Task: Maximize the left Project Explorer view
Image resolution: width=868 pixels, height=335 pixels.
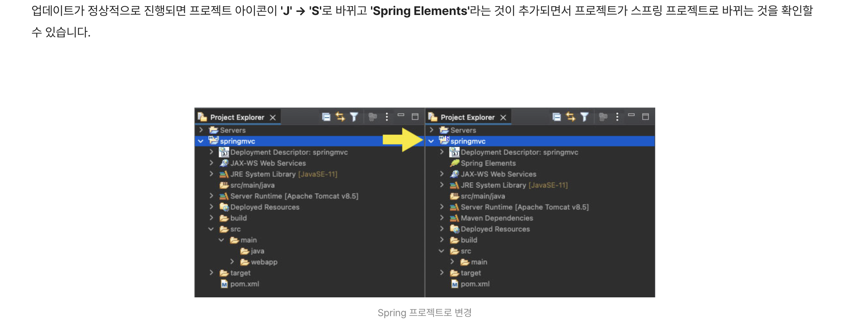Action: tap(415, 117)
